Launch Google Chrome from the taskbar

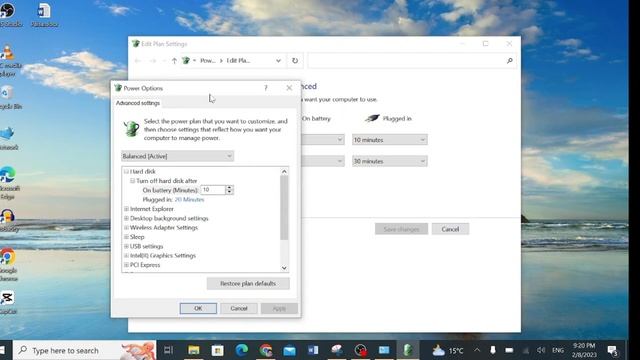pyautogui.click(x=266, y=350)
